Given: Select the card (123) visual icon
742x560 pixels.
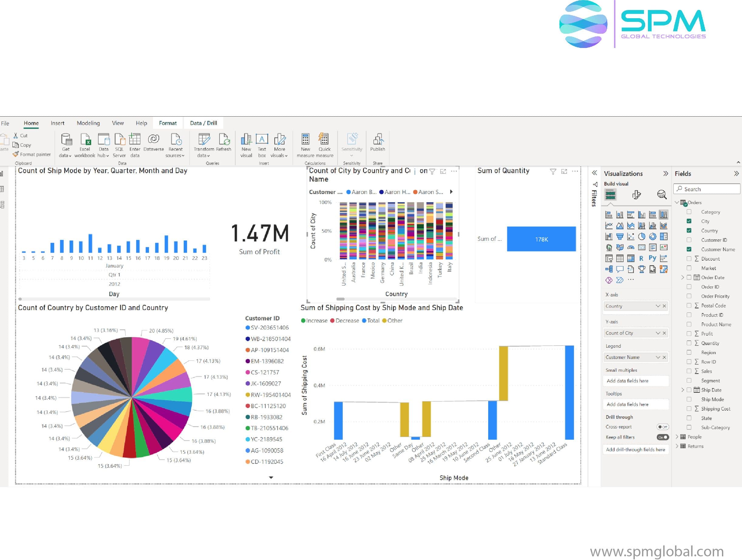Looking at the screenshot, I should pos(642,247).
